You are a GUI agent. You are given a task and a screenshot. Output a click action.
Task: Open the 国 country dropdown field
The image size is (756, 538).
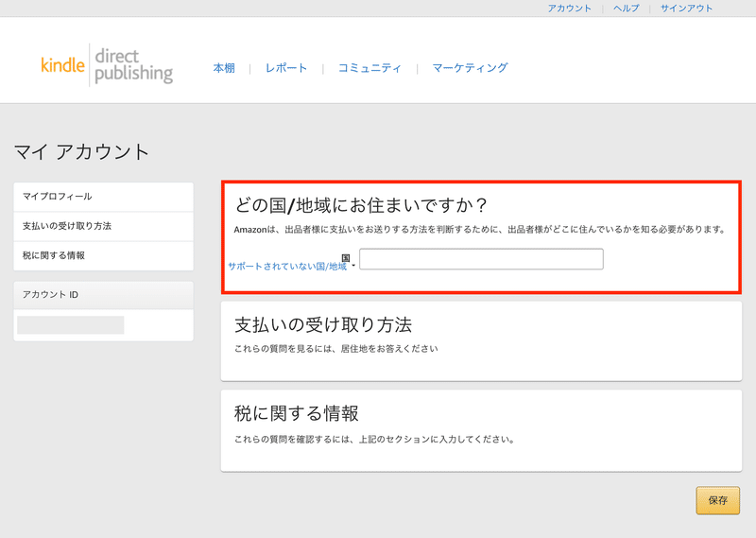(x=481, y=259)
